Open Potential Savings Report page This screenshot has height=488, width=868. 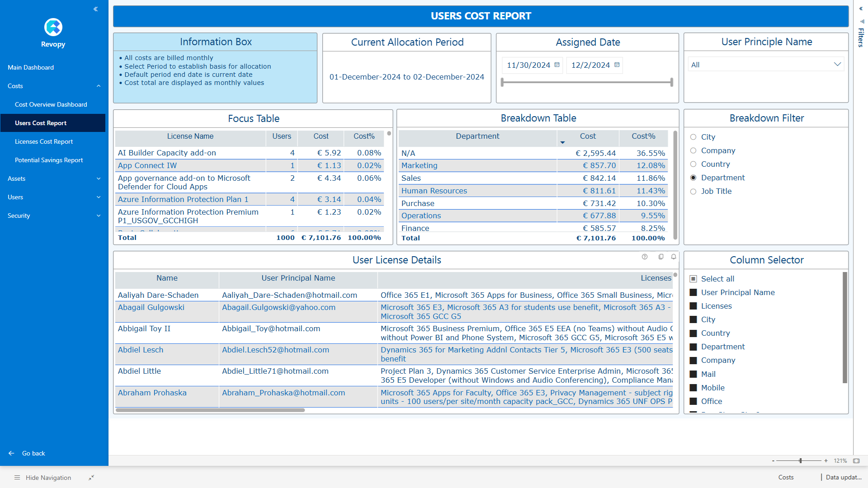[49, 160]
